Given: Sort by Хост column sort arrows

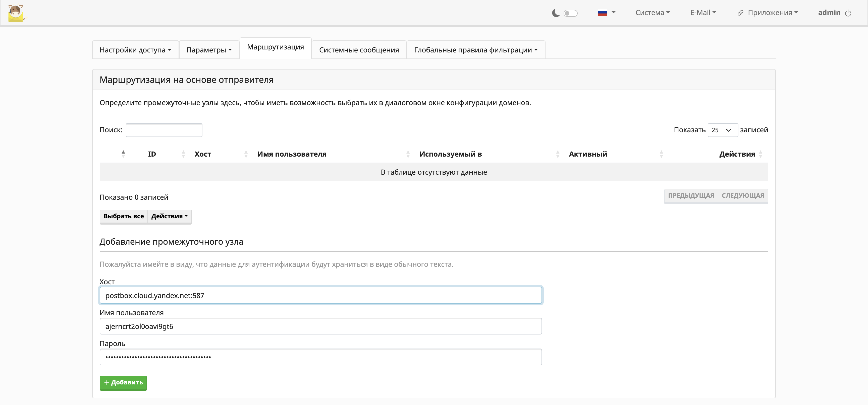Looking at the screenshot, I should tap(246, 154).
